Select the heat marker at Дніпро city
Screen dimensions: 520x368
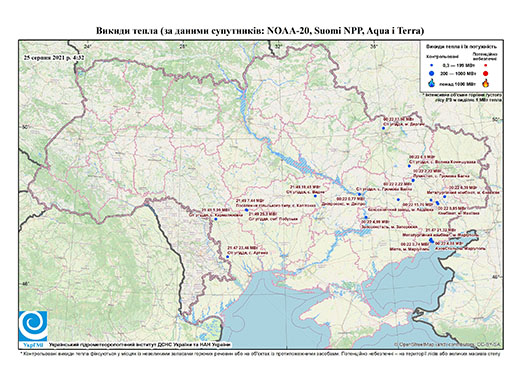pyautogui.click(x=359, y=194)
